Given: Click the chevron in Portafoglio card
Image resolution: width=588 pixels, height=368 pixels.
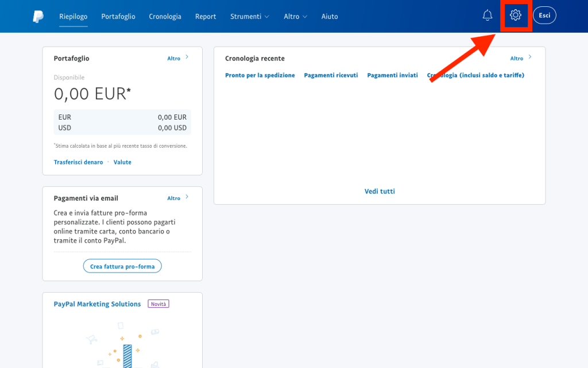Looking at the screenshot, I should point(187,57).
